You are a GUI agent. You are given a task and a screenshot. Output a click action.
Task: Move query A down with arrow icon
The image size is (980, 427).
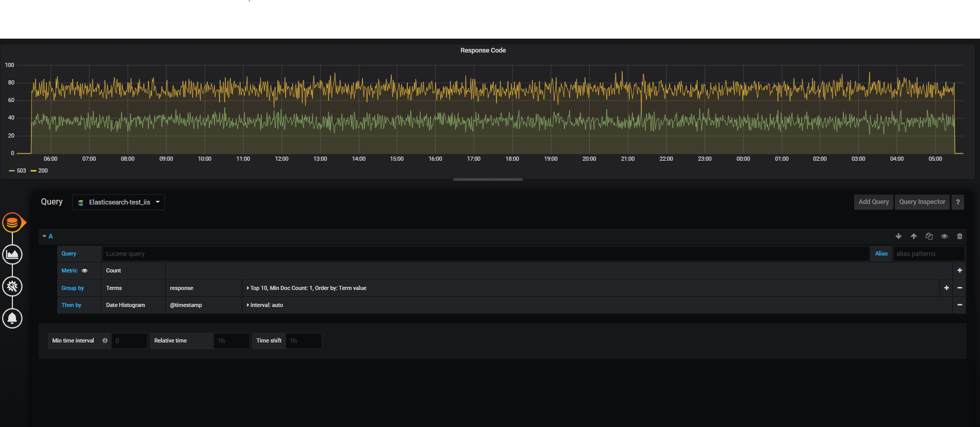click(899, 236)
